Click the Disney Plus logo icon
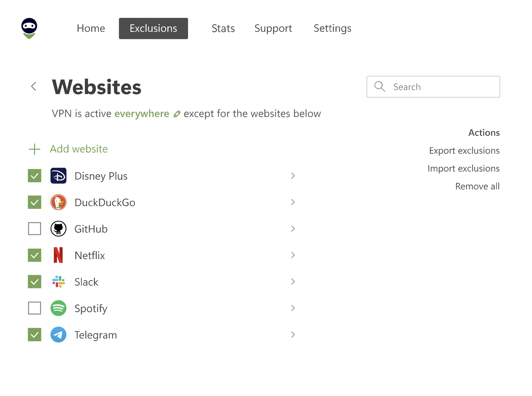This screenshot has height=396, width=532. (59, 176)
